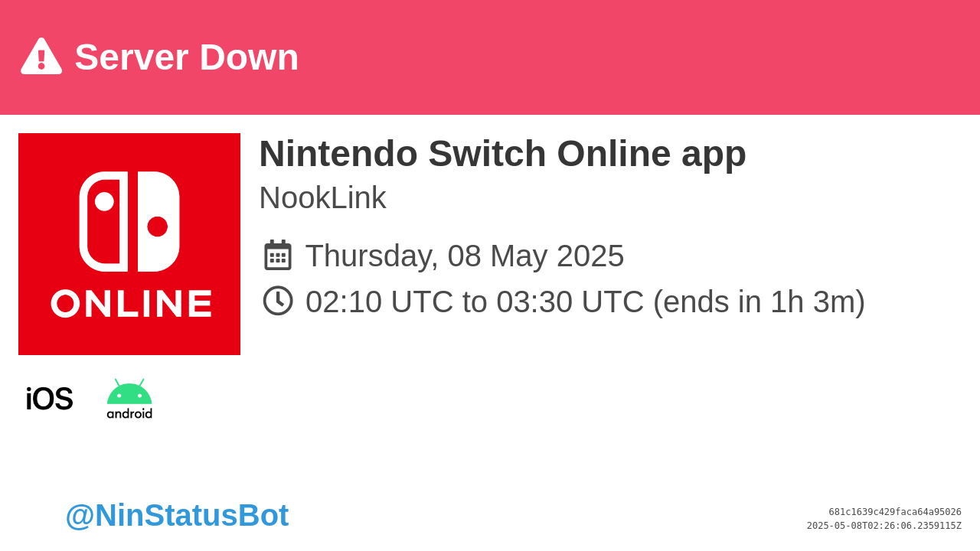Click the Server Down heading
The width and height of the screenshot is (980, 551).
[187, 57]
